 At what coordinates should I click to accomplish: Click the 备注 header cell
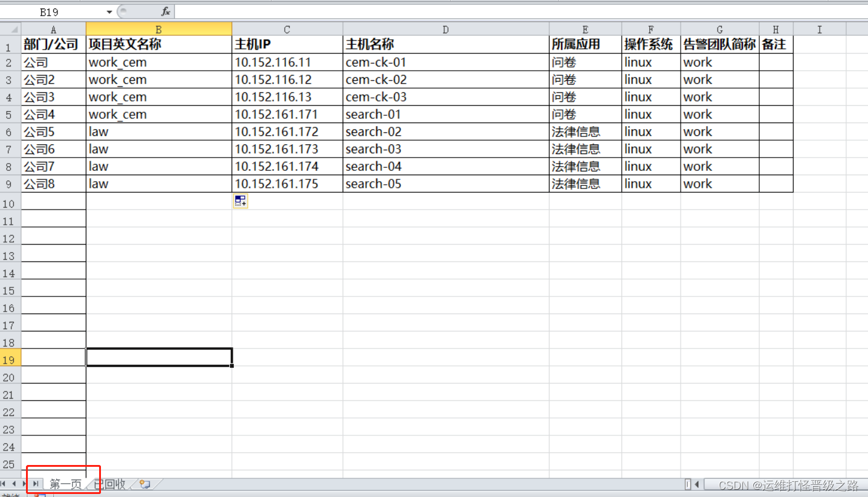776,45
